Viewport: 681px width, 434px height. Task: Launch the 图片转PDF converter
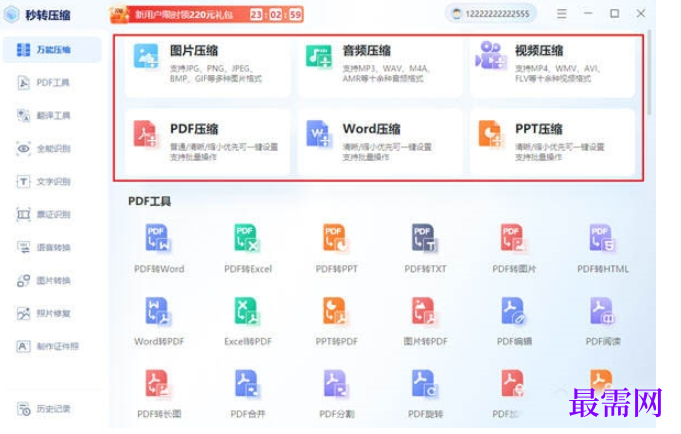click(x=425, y=321)
